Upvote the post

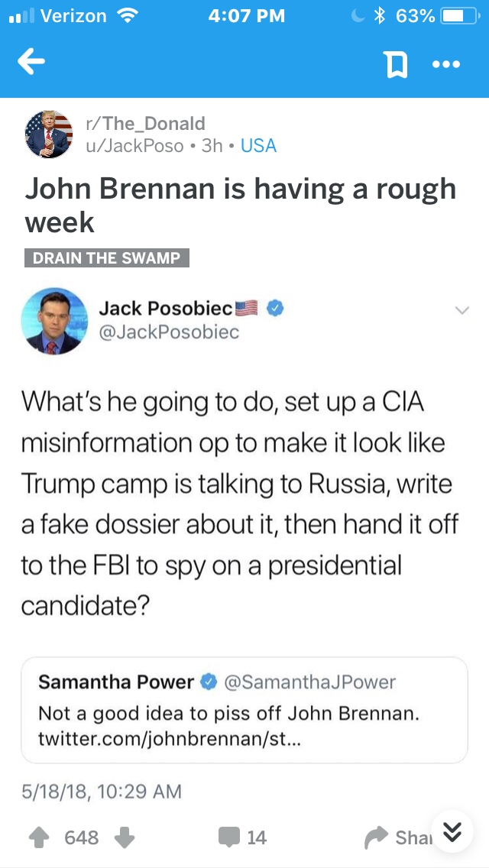pos(38,837)
